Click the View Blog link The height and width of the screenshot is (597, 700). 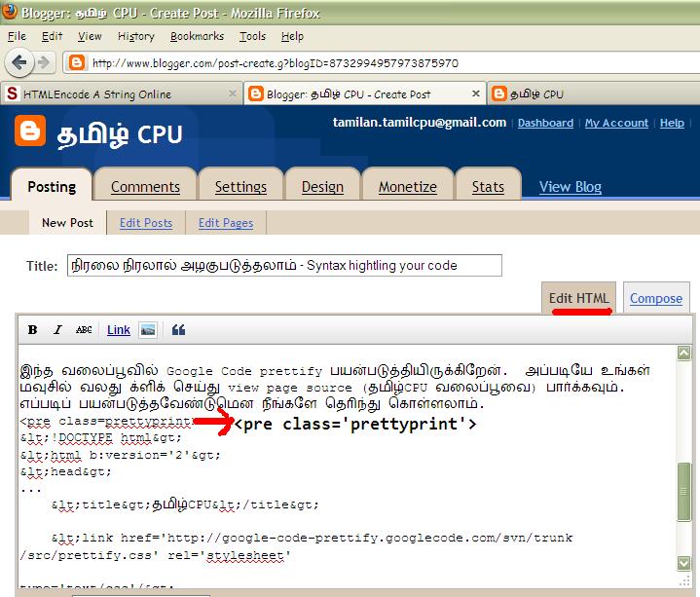tap(571, 186)
